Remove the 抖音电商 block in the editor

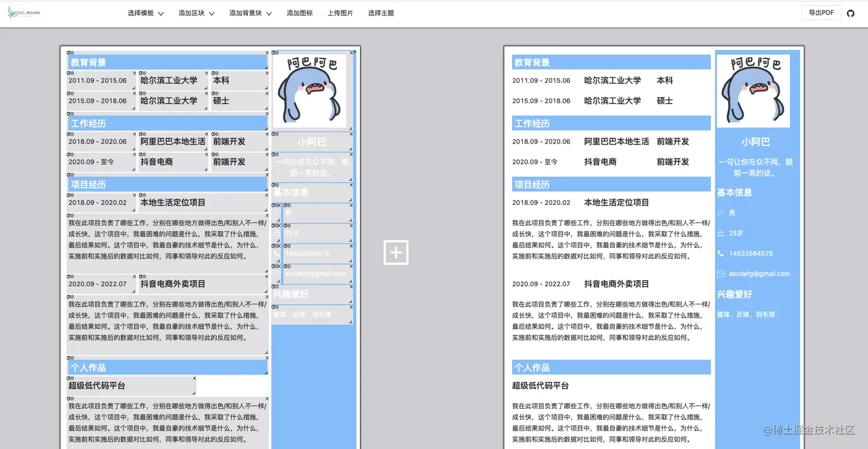click(x=207, y=154)
